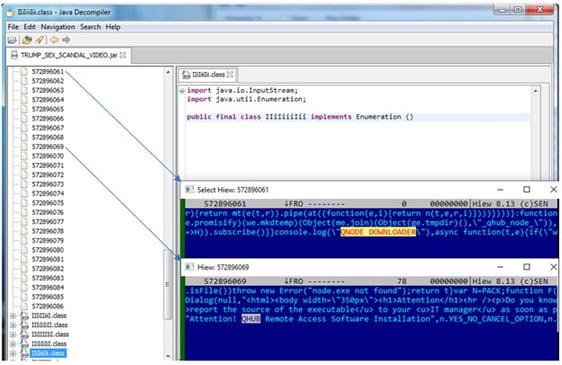The height and width of the screenshot is (365, 562).
Task: Click the file icon beside 572896075
Action: [x=24, y=203]
